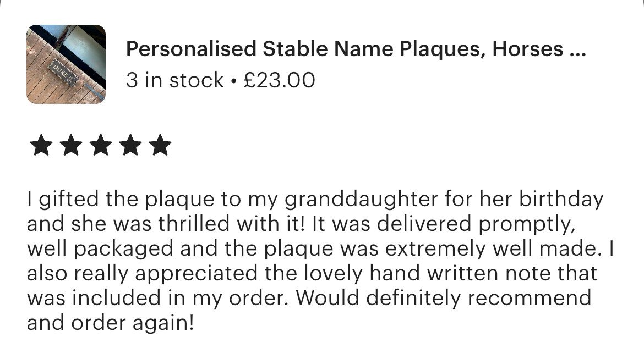Open the Personalised Stable Name Plaques listing title
Image resolution: width=644 pixels, height=348 pixels.
(356, 49)
